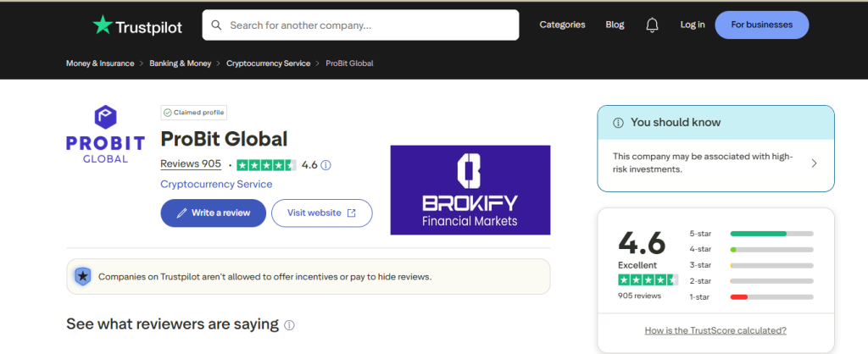The width and height of the screenshot is (868, 354).
Task: Click info icon after See what reviewers are saying
Action: (x=289, y=325)
